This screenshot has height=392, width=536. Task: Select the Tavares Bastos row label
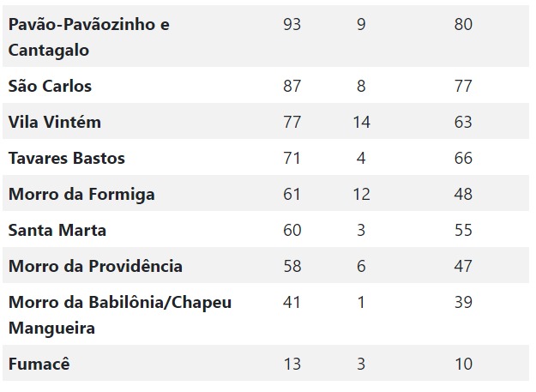tap(67, 158)
